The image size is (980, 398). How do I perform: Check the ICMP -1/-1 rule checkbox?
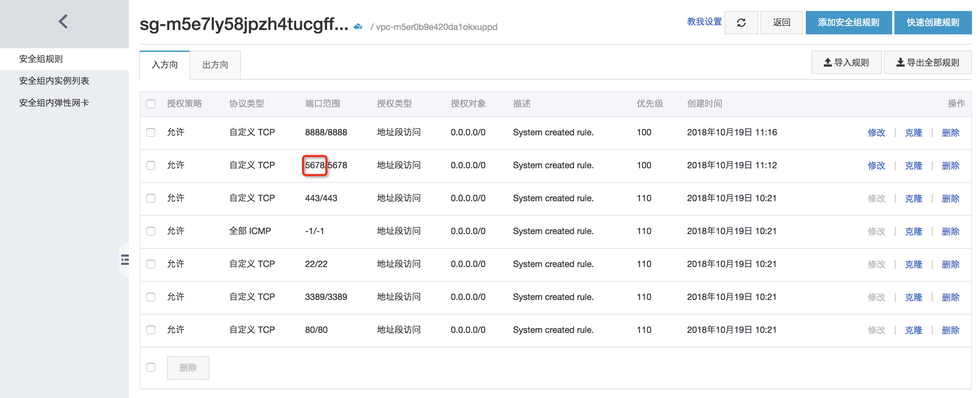(151, 231)
